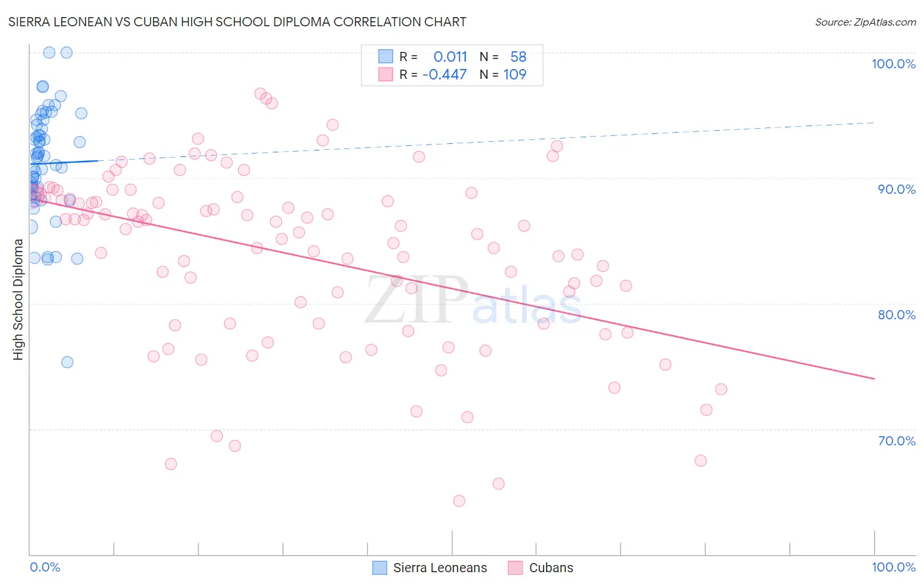924x586 pixels.
Task: Click the 100.0% y-axis label
Action: tap(894, 64)
